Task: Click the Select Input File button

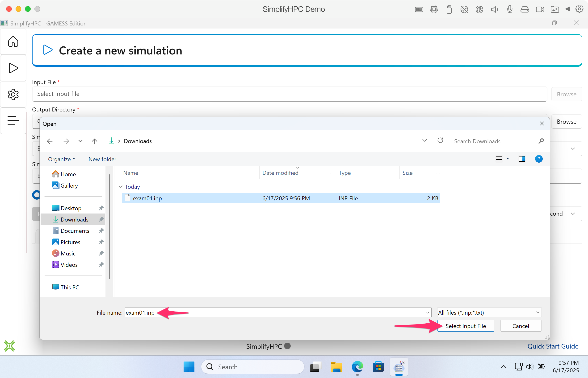Action: click(465, 326)
